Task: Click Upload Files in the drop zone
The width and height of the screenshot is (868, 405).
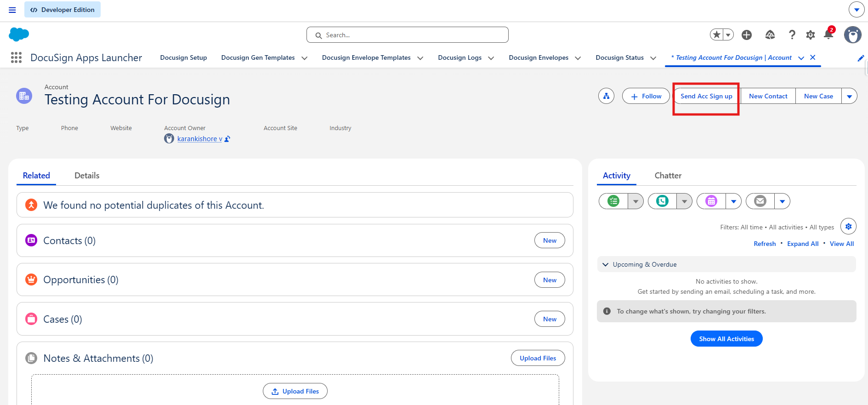Action: [x=295, y=391]
